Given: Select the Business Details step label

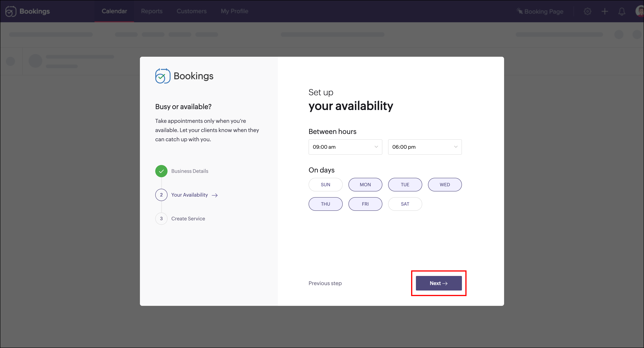Looking at the screenshot, I should (190, 171).
